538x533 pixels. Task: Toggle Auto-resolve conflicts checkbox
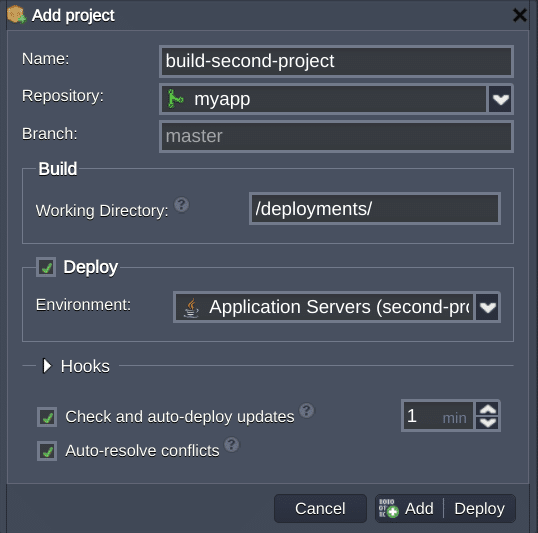click(47, 451)
